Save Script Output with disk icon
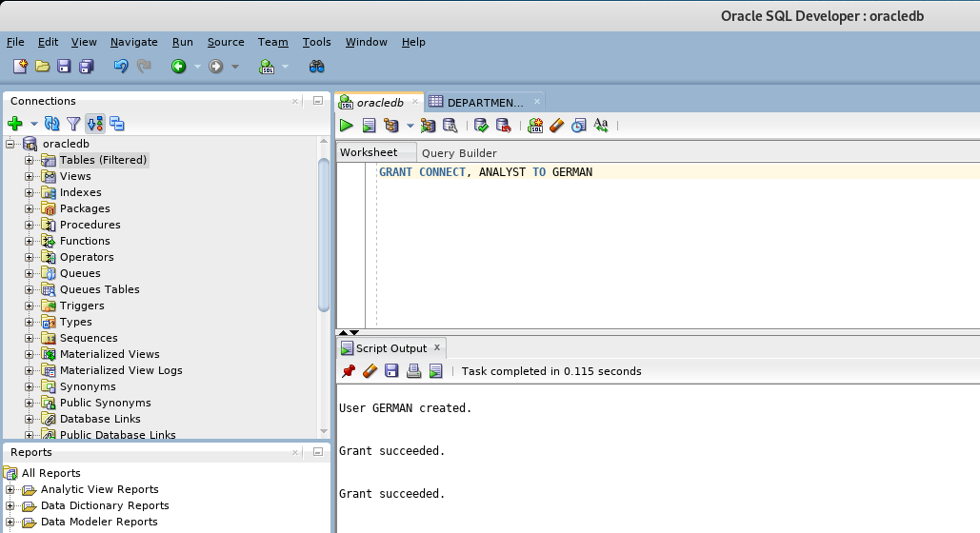Screen dimensions: 980x533 [391, 371]
